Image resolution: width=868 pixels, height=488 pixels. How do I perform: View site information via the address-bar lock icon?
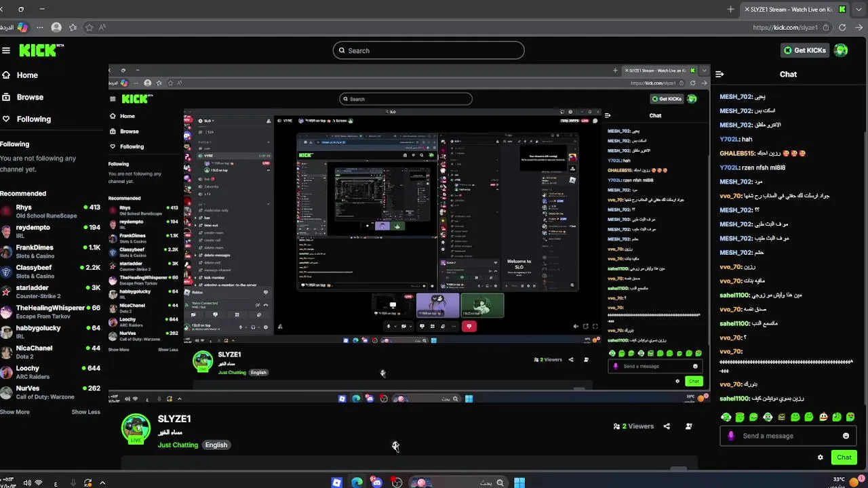coord(825,28)
